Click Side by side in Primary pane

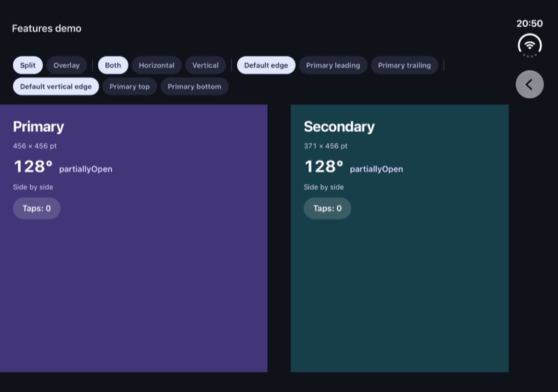(x=33, y=187)
